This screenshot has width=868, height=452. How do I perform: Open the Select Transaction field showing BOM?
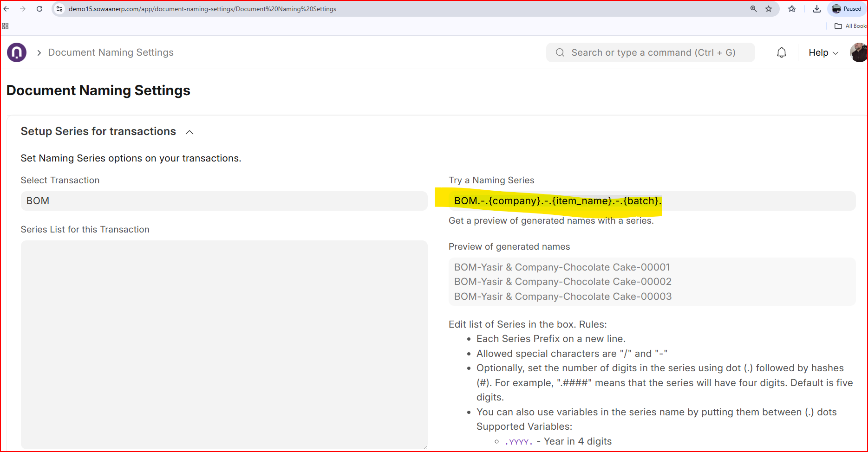pos(224,201)
